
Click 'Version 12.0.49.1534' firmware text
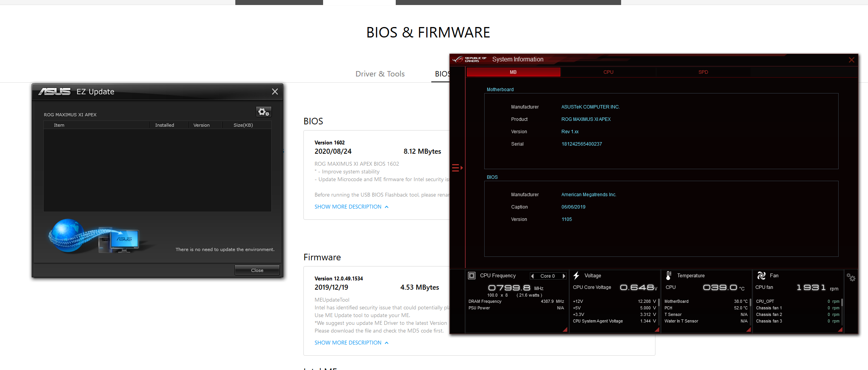click(339, 278)
